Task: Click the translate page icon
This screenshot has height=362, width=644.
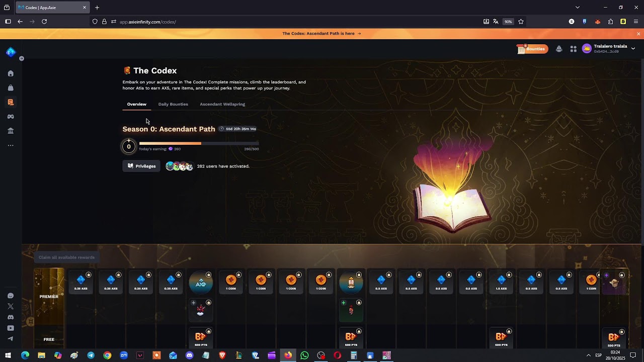Action: pos(496,22)
